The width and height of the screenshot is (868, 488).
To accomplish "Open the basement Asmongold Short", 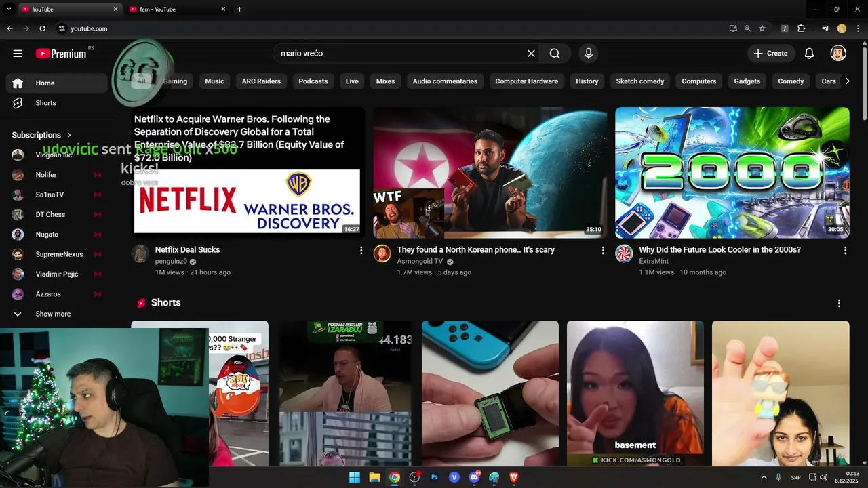I will (635, 393).
